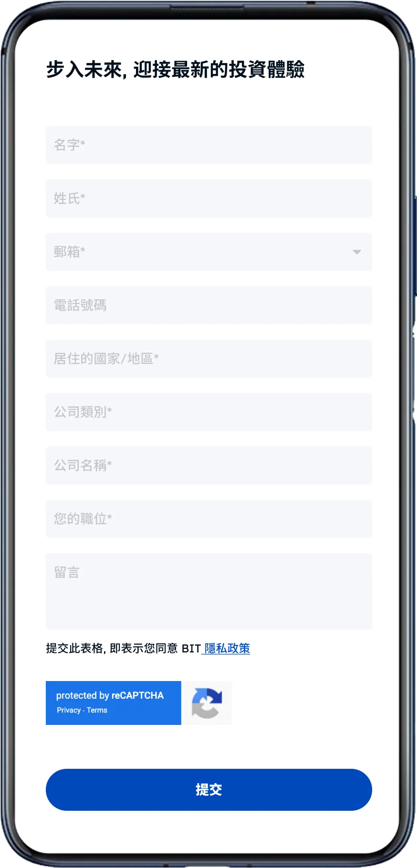417x868 pixels.
Task: Click the reCAPTCHA text in the badge
Action: (x=137, y=695)
